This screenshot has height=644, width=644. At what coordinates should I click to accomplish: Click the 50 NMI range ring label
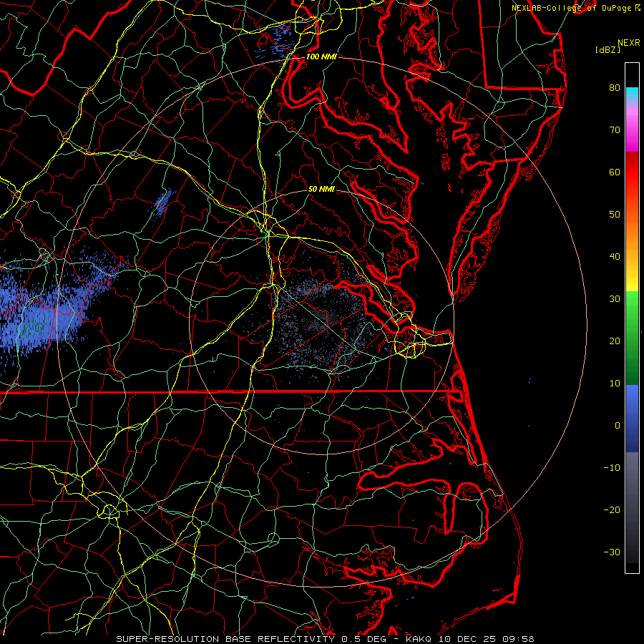[321, 189]
